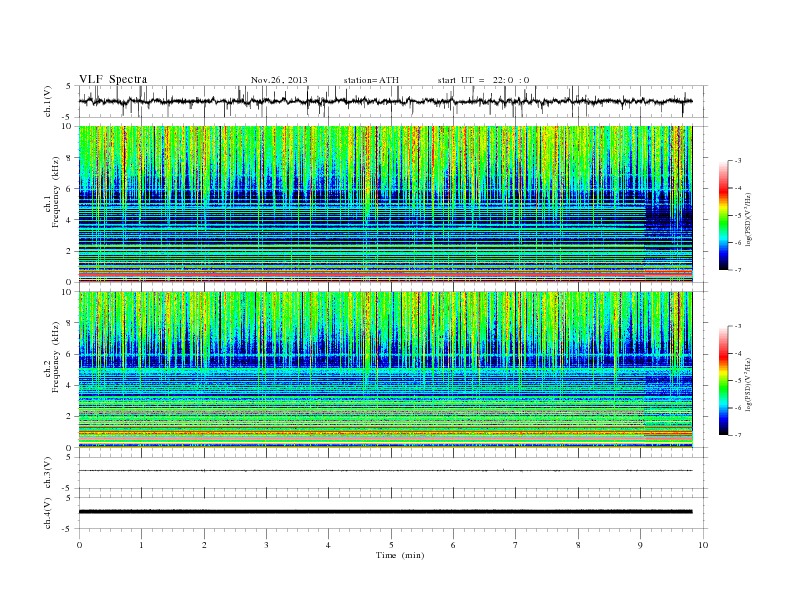The height and width of the screenshot is (612, 792).
Task: Click the "-7" value on ch.2 colorbar
Action: click(738, 435)
